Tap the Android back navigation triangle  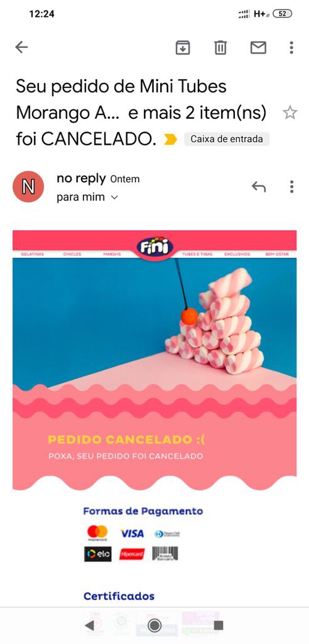pos(90,625)
